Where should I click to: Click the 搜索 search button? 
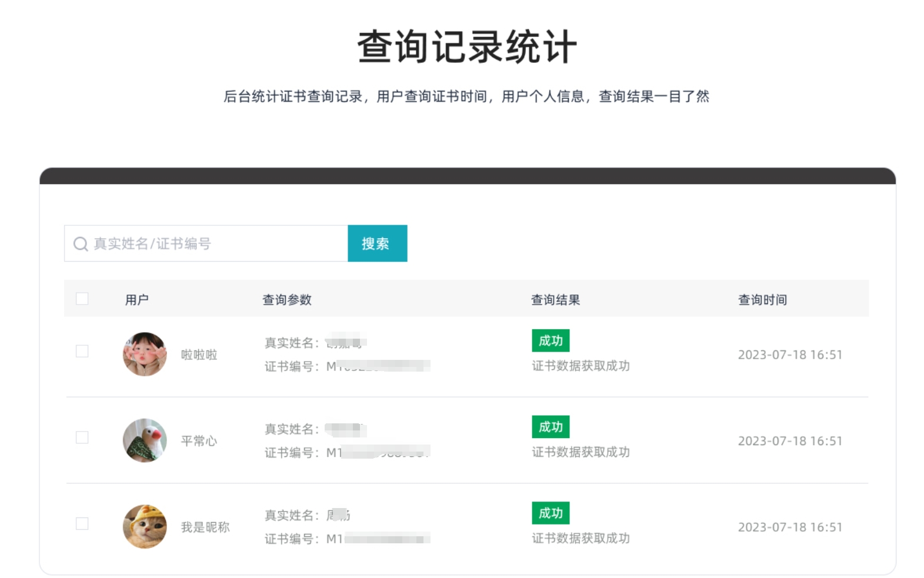377,243
